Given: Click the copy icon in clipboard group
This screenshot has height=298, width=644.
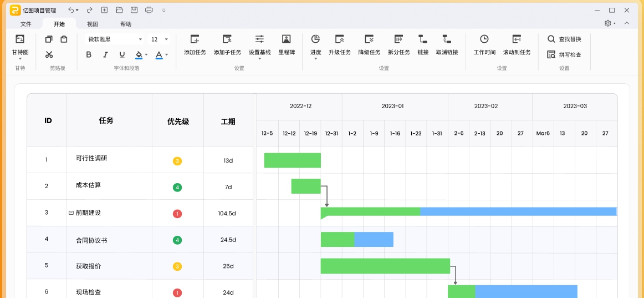Looking at the screenshot, I should pyautogui.click(x=49, y=39).
